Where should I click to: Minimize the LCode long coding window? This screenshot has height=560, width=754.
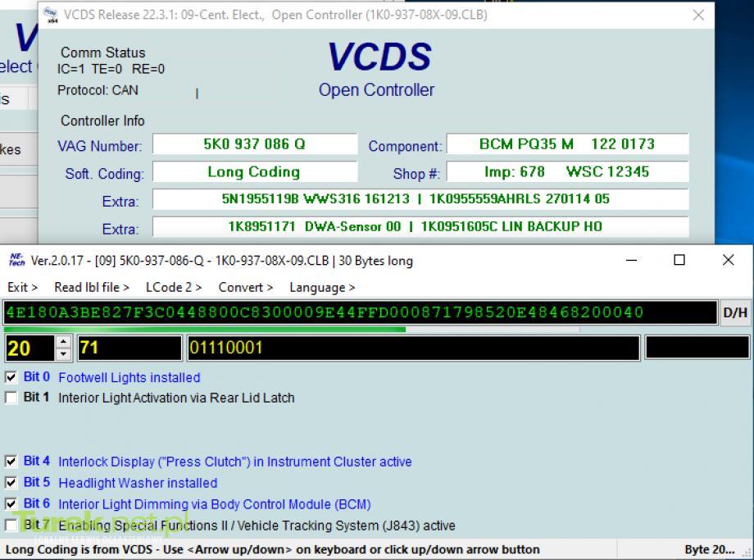click(x=631, y=260)
